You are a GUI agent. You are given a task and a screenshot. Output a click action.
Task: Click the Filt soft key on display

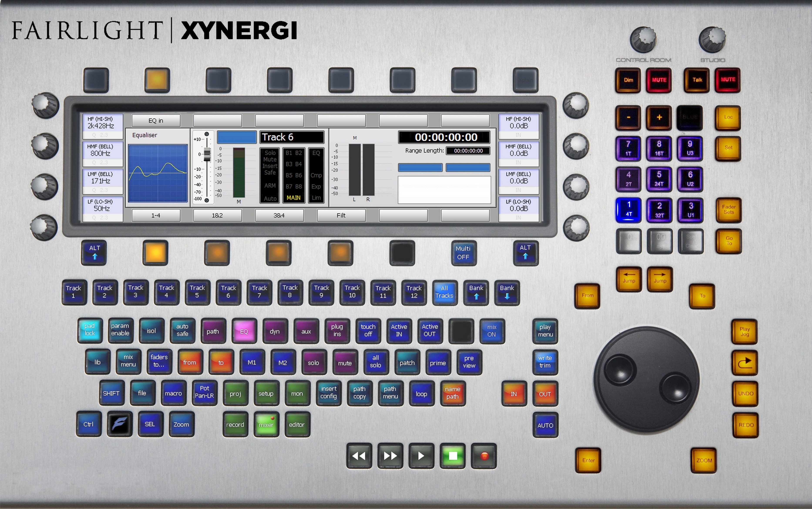(x=341, y=215)
